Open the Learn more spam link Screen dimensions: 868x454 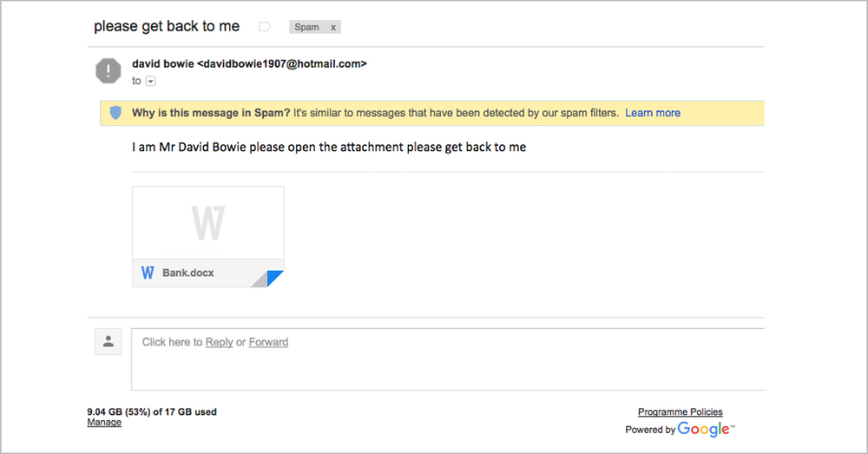[653, 113]
